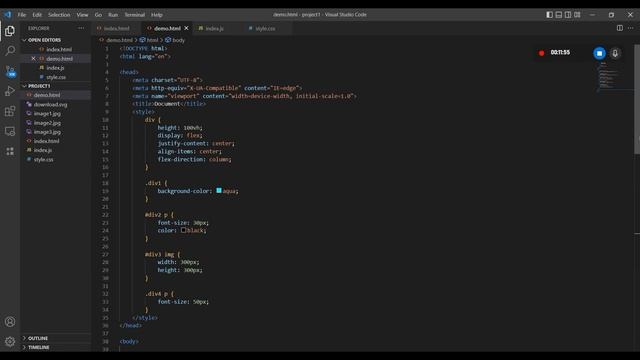Open index.html in PROJECT1 folder

click(47, 141)
